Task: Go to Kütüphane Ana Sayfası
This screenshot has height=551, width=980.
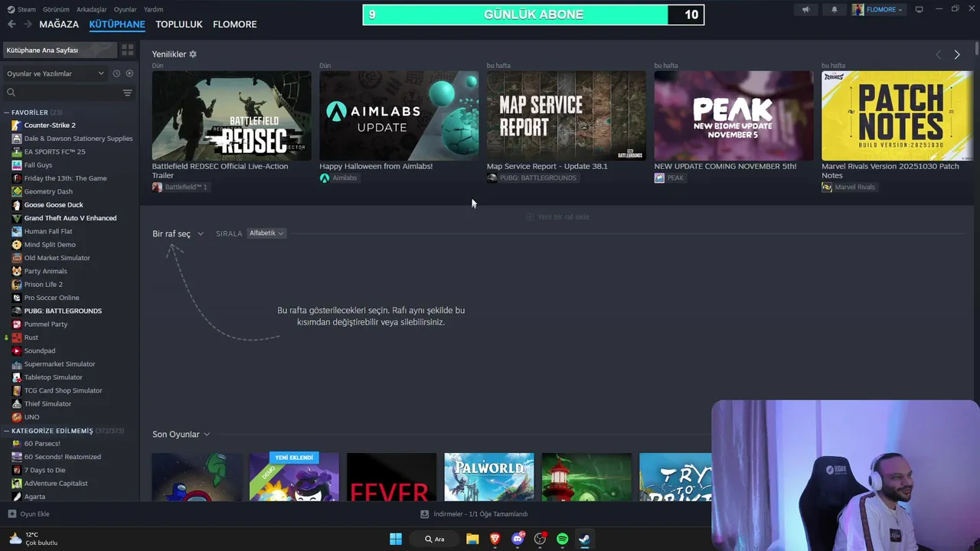Action: (x=60, y=50)
